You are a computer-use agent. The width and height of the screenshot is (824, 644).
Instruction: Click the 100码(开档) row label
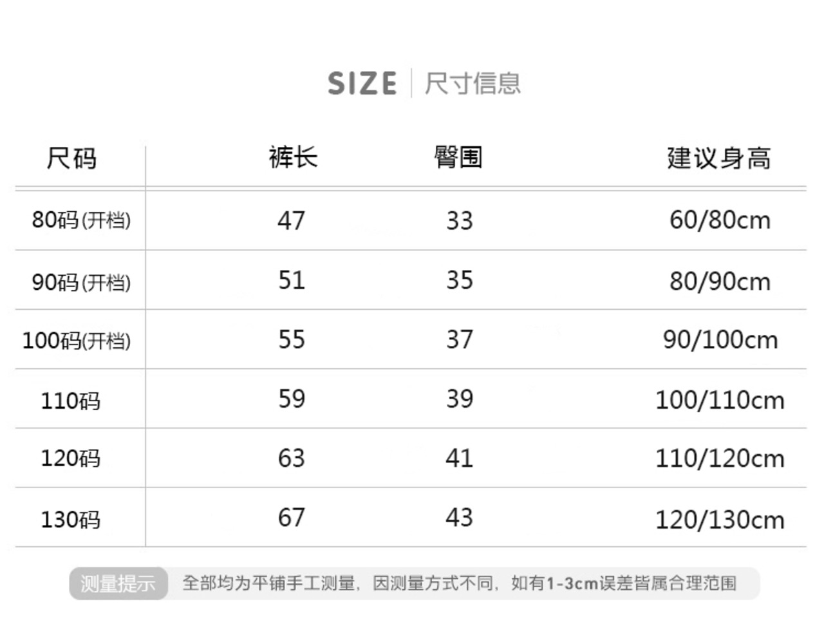click(x=77, y=341)
